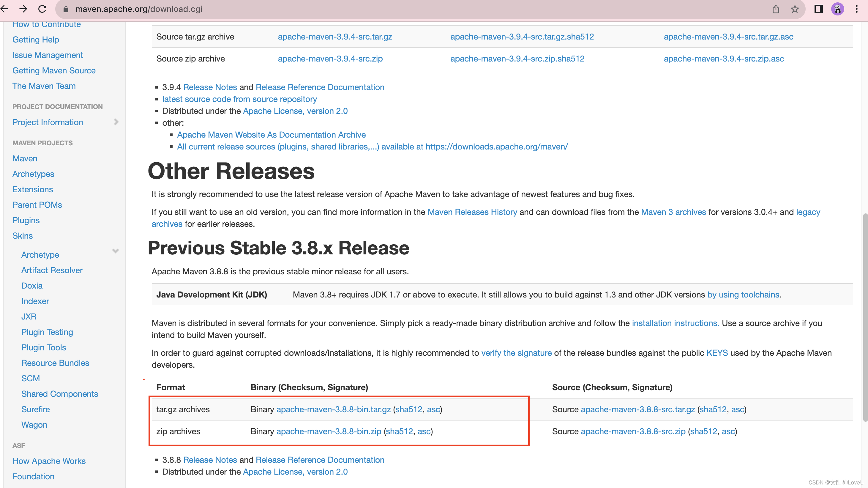This screenshot has width=868, height=488.
Task: Open 3.8.8 Release Reference Documentation link
Action: click(320, 460)
